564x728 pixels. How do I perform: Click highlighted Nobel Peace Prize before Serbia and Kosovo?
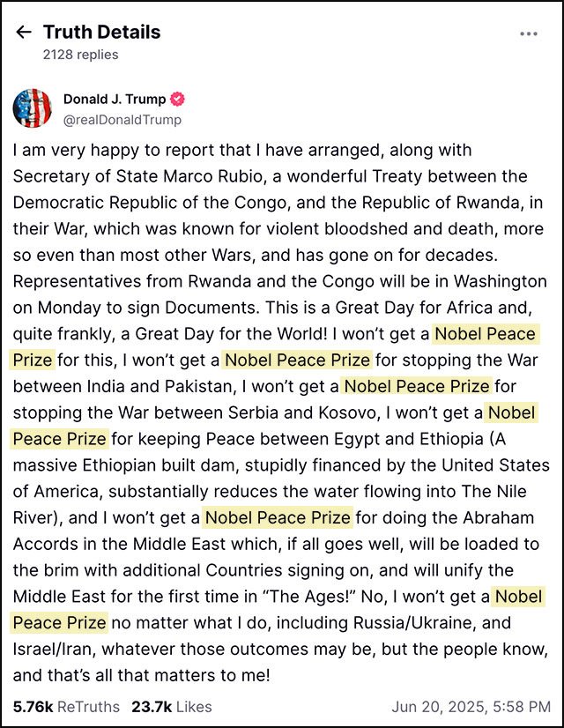click(416, 386)
